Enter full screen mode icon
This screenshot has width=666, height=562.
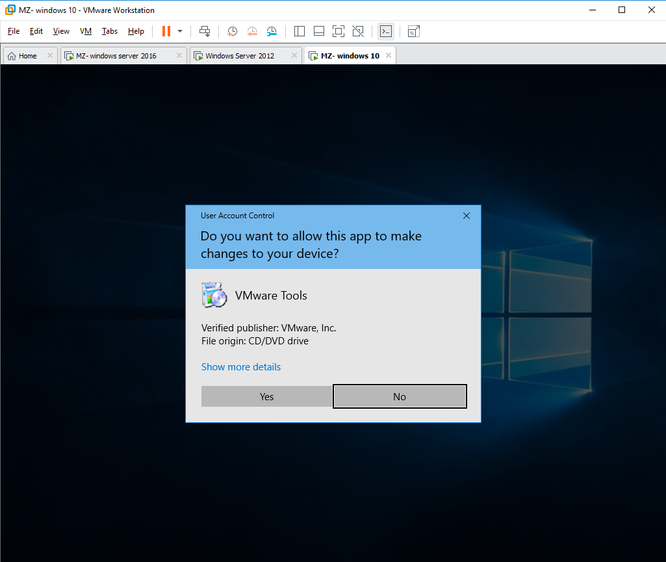tap(338, 31)
